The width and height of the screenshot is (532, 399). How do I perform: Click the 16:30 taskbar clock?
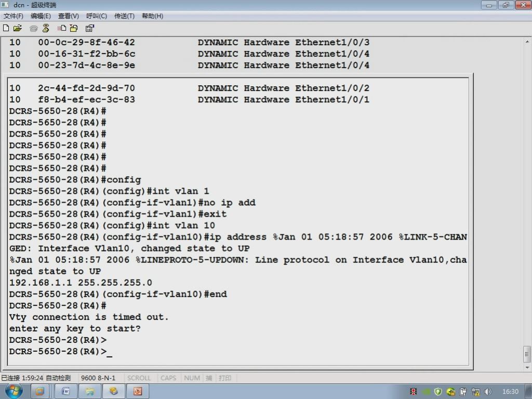pos(510,392)
